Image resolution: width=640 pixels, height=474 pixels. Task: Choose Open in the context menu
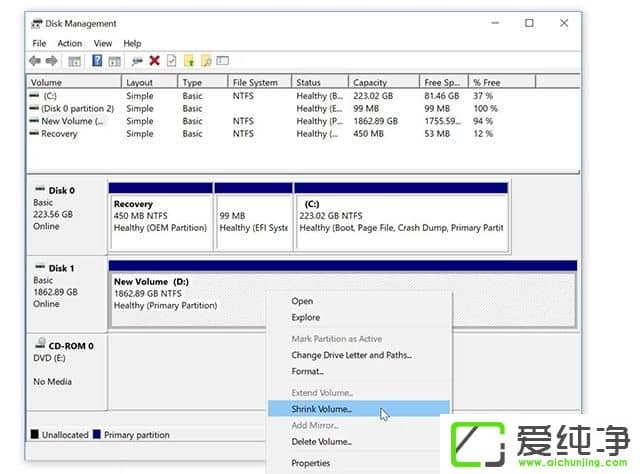point(359,301)
